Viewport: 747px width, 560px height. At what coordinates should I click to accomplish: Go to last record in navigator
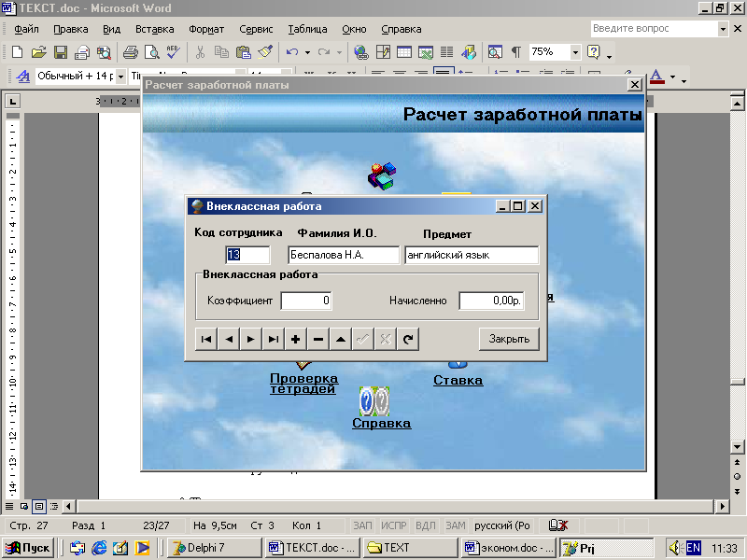(x=274, y=339)
